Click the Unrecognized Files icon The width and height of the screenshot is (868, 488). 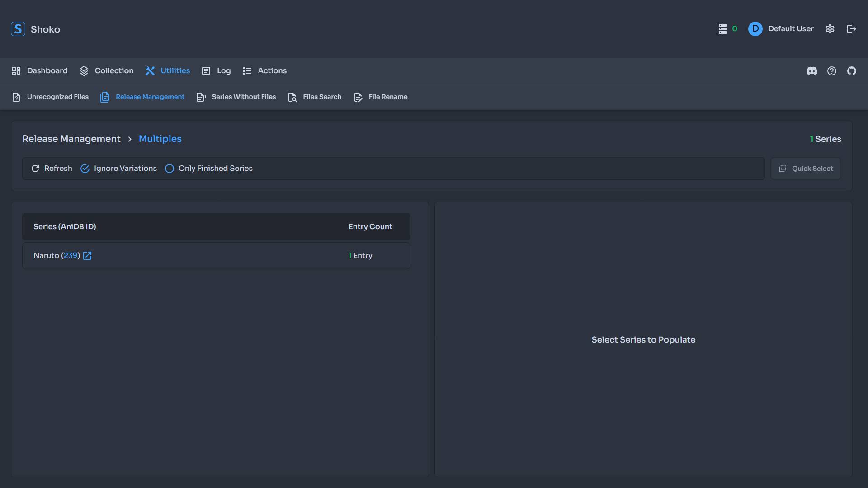tap(16, 97)
